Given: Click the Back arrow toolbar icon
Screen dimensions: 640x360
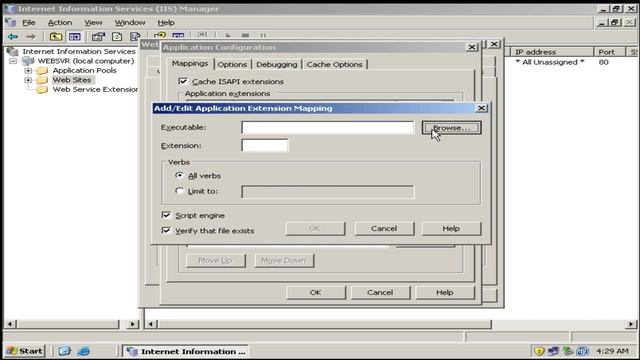Looking at the screenshot, I should pos(13,37).
